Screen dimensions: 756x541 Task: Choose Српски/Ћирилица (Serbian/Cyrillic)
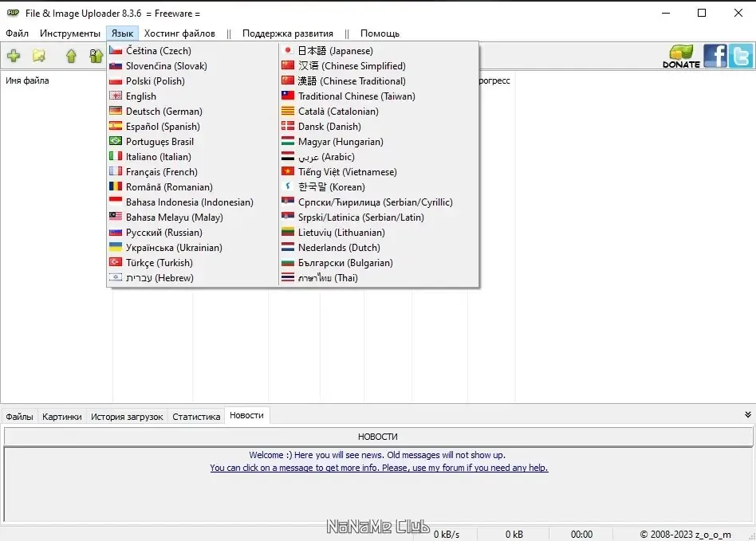click(379, 202)
